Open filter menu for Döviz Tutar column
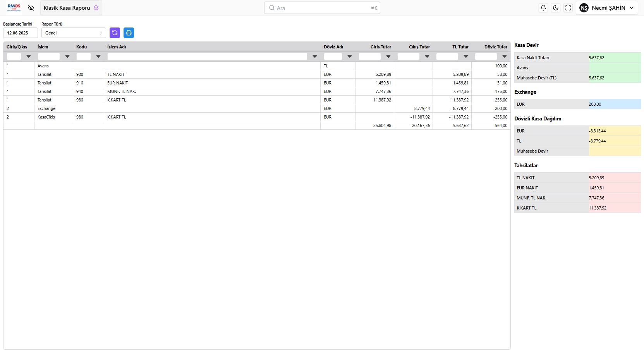644x352 pixels. point(505,57)
